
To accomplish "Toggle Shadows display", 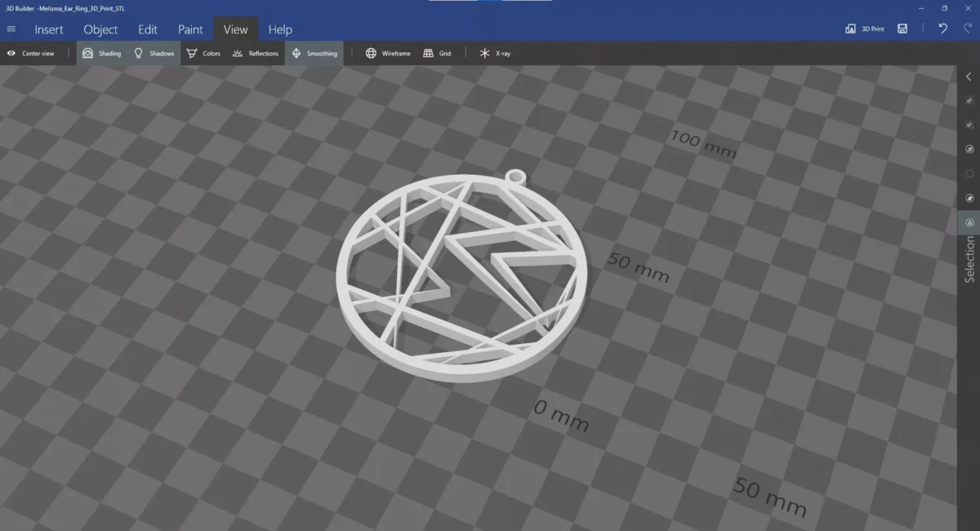I will click(154, 53).
